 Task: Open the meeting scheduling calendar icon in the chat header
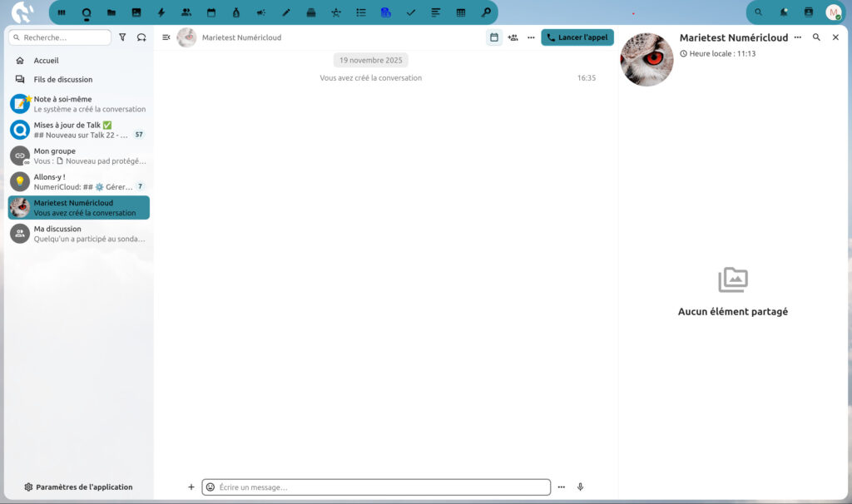[494, 37]
